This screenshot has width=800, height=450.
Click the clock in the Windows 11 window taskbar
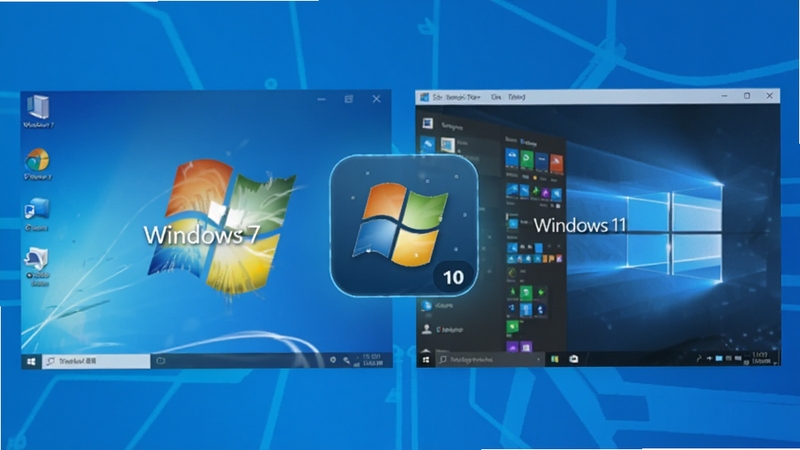[761, 358]
